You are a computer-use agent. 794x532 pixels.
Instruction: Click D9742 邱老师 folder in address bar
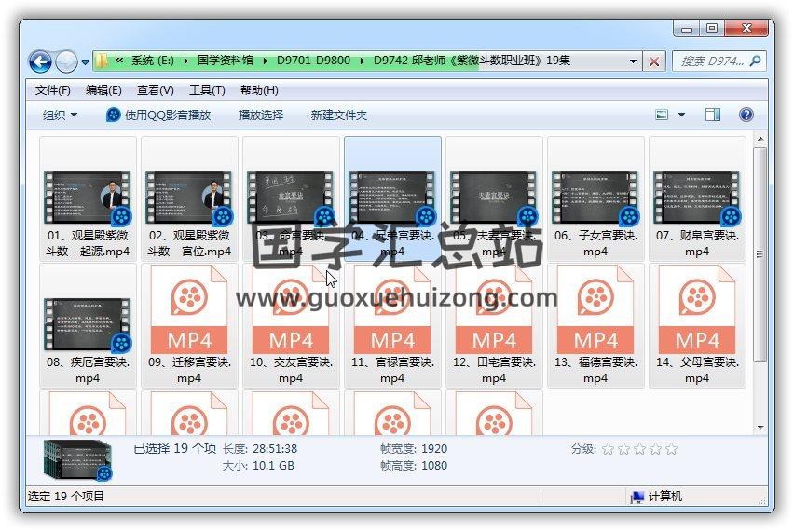472,61
